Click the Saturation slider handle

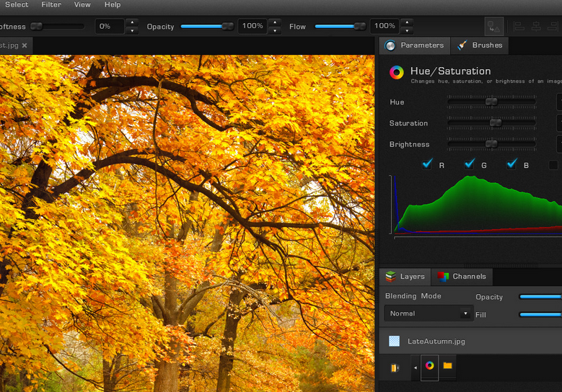click(496, 123)
